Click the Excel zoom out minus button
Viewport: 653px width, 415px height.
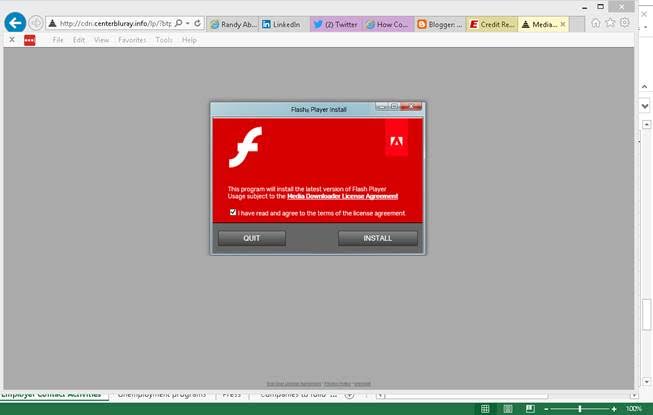point(546,409)
